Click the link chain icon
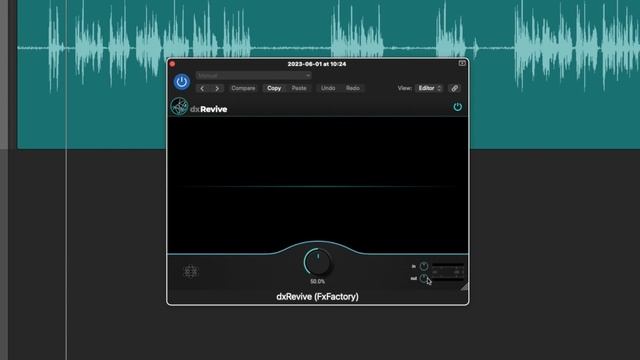This screenshot has width=640, height=360. [x=454, y=88]
